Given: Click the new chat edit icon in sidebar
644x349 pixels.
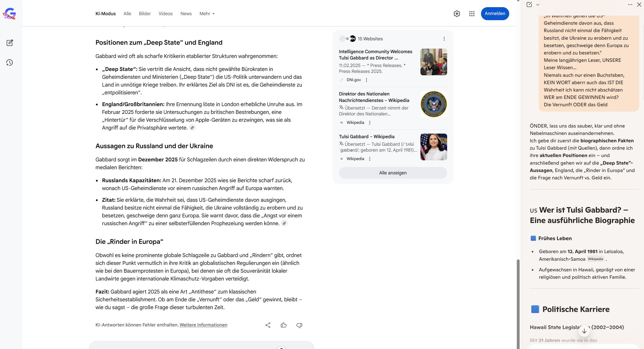Looking at the screenshot, I should (x=10, y=43).
